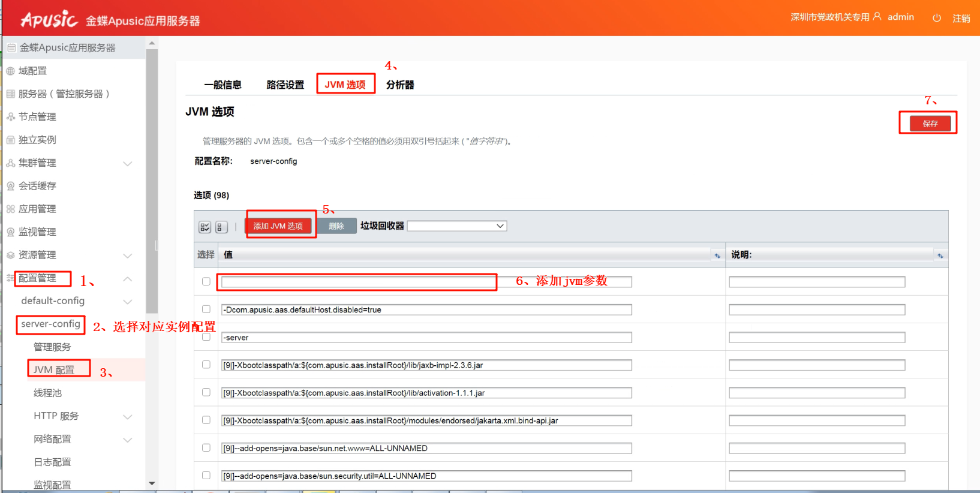Expand the 资源管理 menu chevron

click(127, 255)
